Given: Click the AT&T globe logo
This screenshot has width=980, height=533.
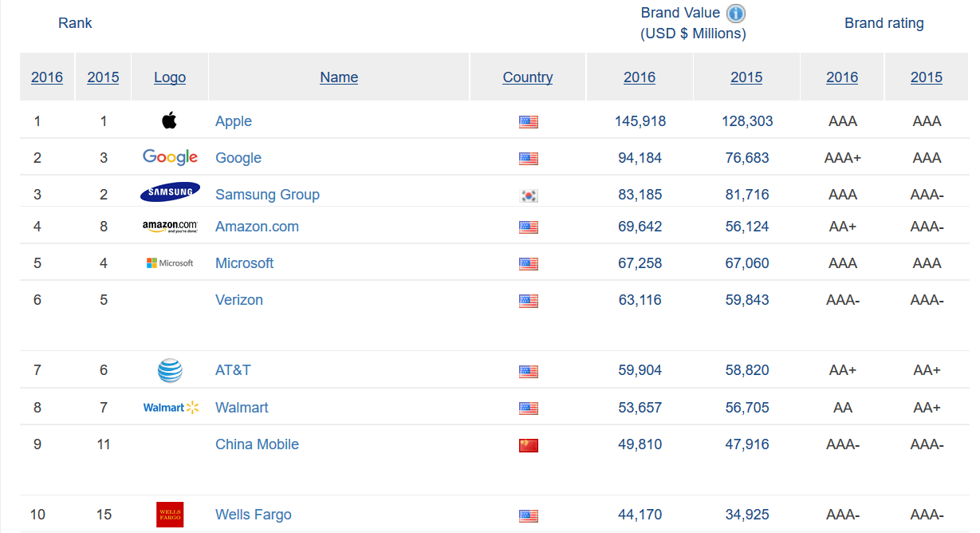Looking at the screenshot, I should (170, 371).
